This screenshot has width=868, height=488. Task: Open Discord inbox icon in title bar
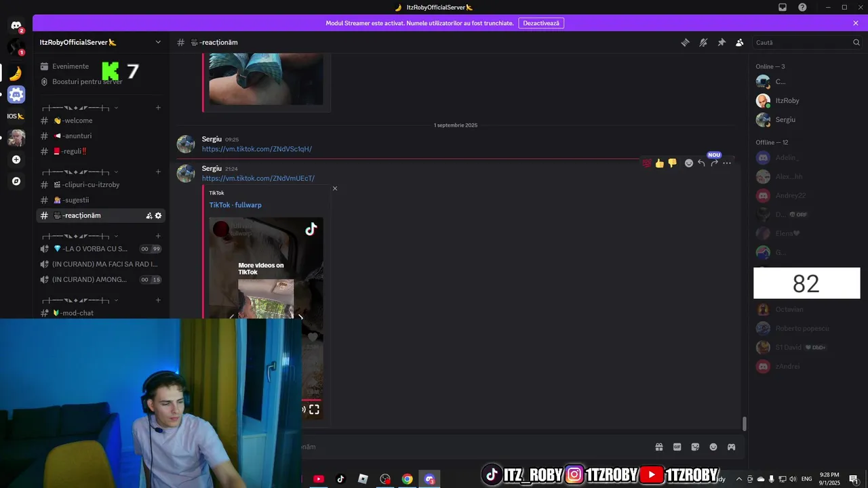(x=783, y=7)
